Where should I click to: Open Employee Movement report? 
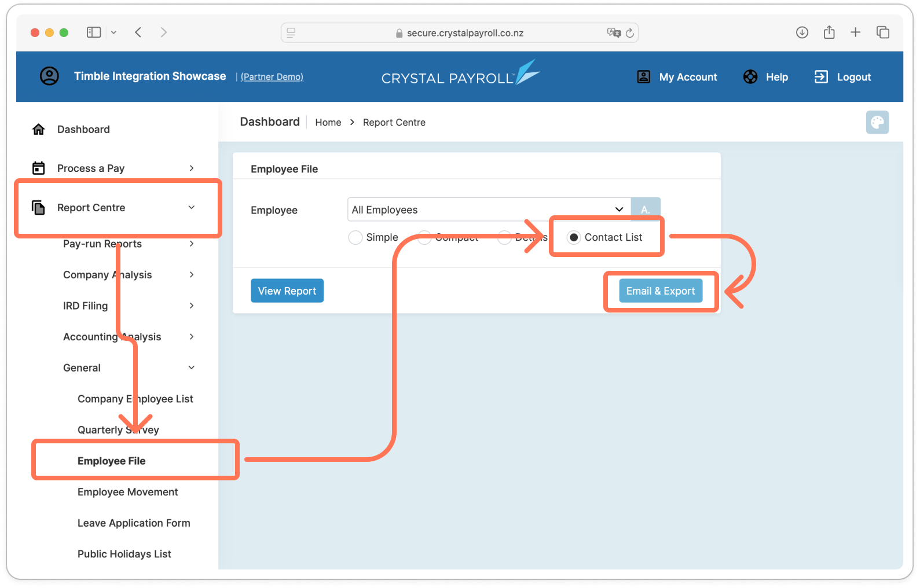(x=128, y=492)
